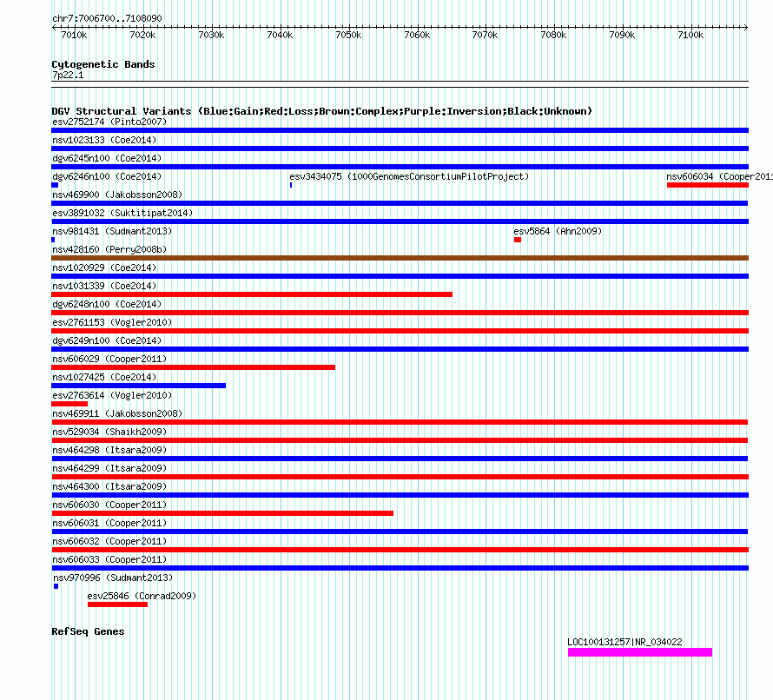
Task: Open esv3434075 (1000GenomesConsortiumPilotProject) label
Action: (409, 176)
